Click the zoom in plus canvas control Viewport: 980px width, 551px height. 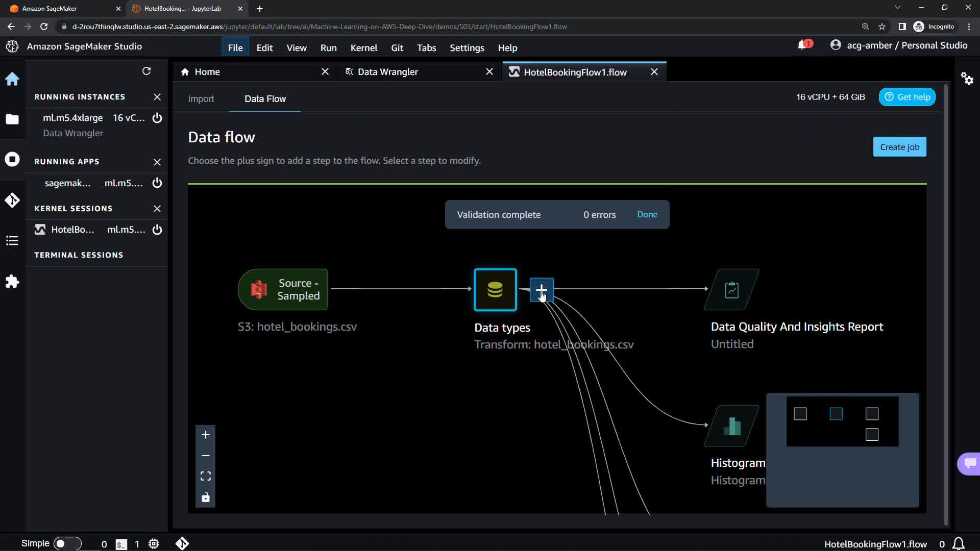(206, 435)
